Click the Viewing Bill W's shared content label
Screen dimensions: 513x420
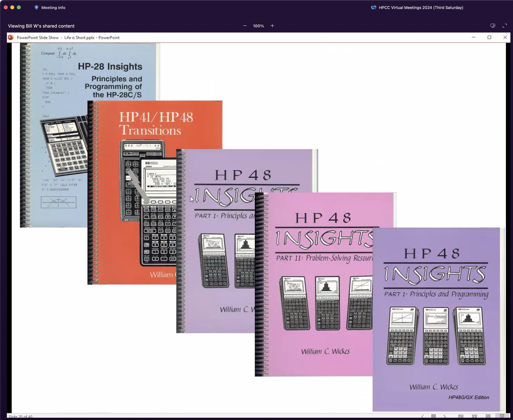click(x=41, y=26)
